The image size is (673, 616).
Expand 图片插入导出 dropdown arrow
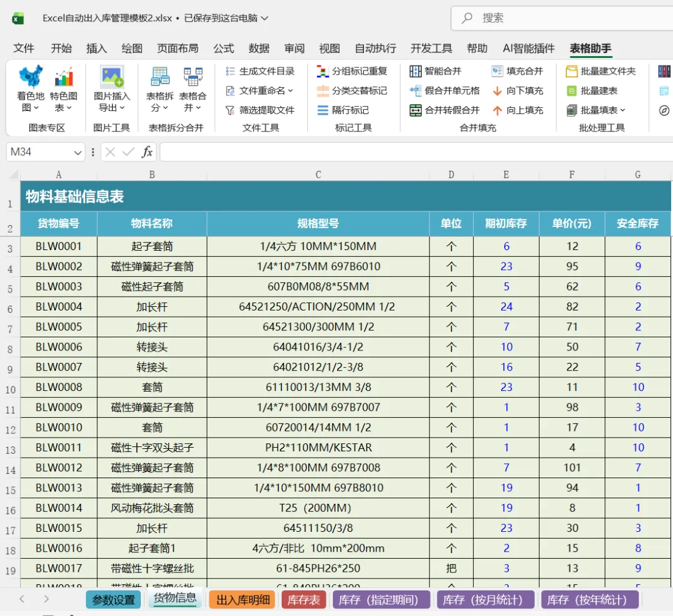122,107
